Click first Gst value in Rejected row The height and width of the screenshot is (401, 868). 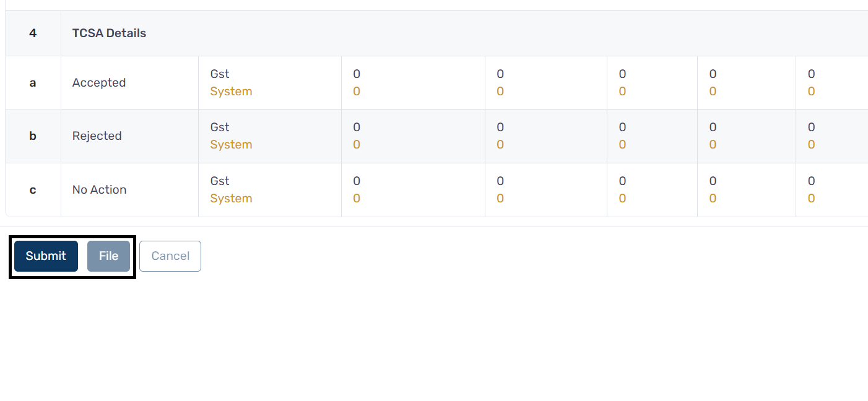(x=357, y=127)
